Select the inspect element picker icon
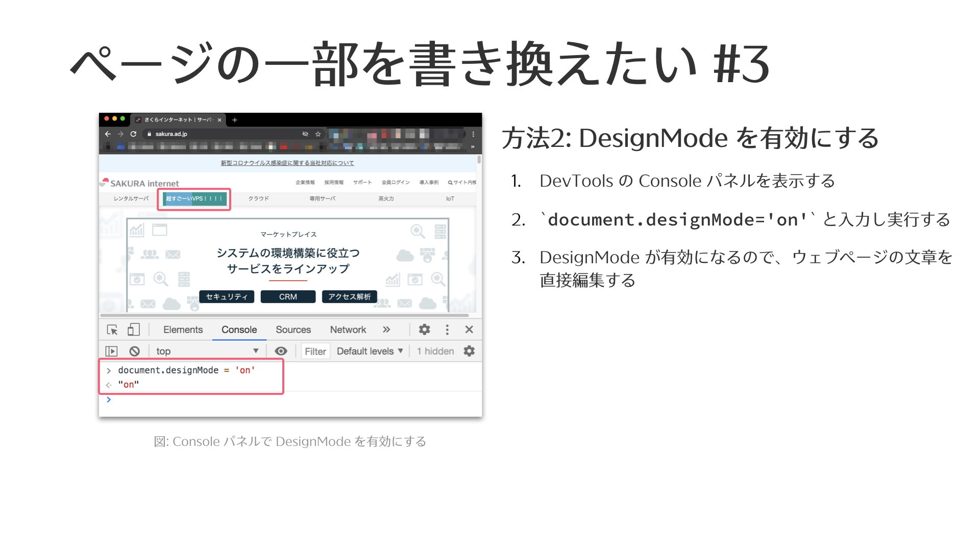The width and height of the screenshot is (980, 551). (x=112, y=330)
